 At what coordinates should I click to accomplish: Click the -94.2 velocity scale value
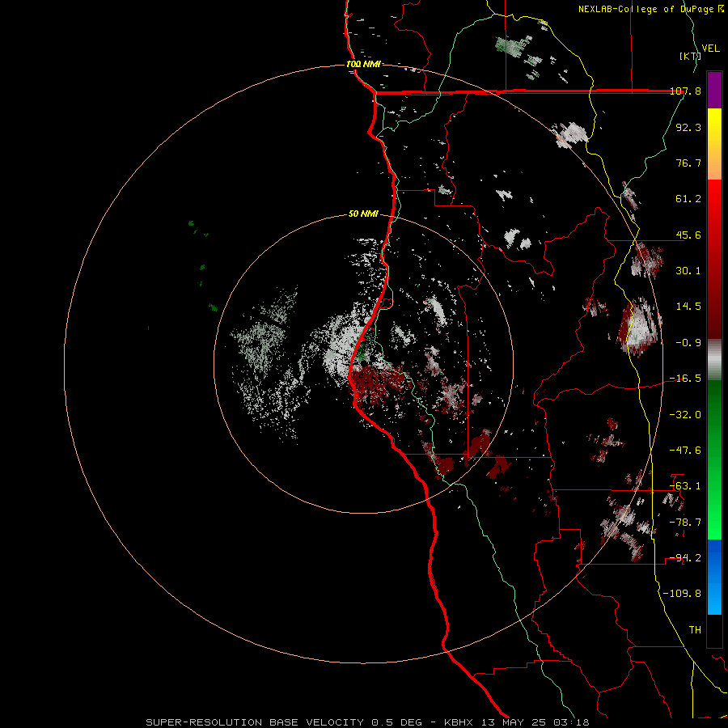coord(685,558)
